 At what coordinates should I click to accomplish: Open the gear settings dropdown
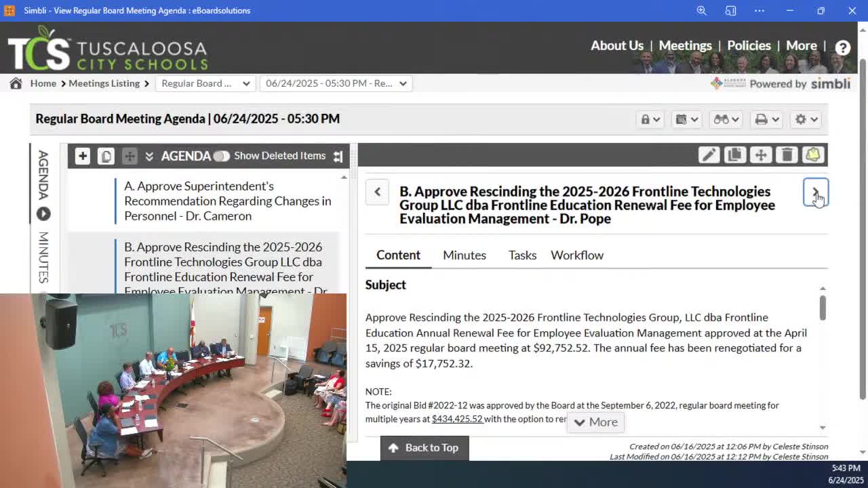click(806, 119)
